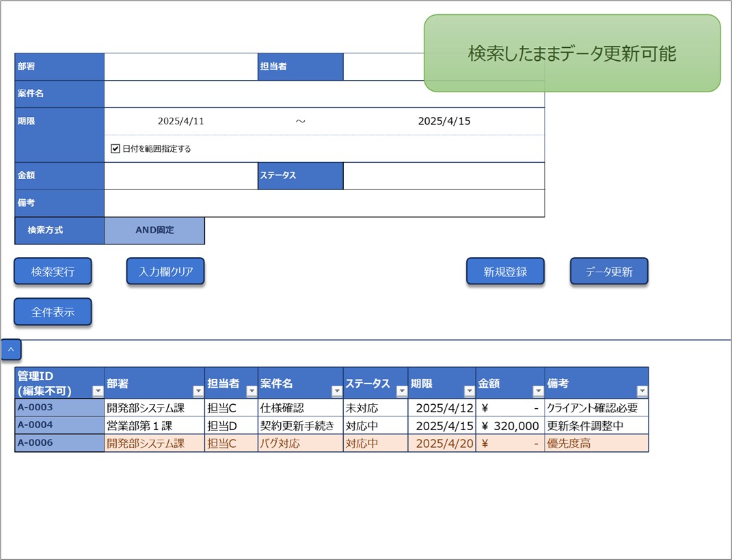Viewport: 732px width, 560px height.
Task: Open the 備考 column filter dropdown
Action: click(x=642, y=391)
